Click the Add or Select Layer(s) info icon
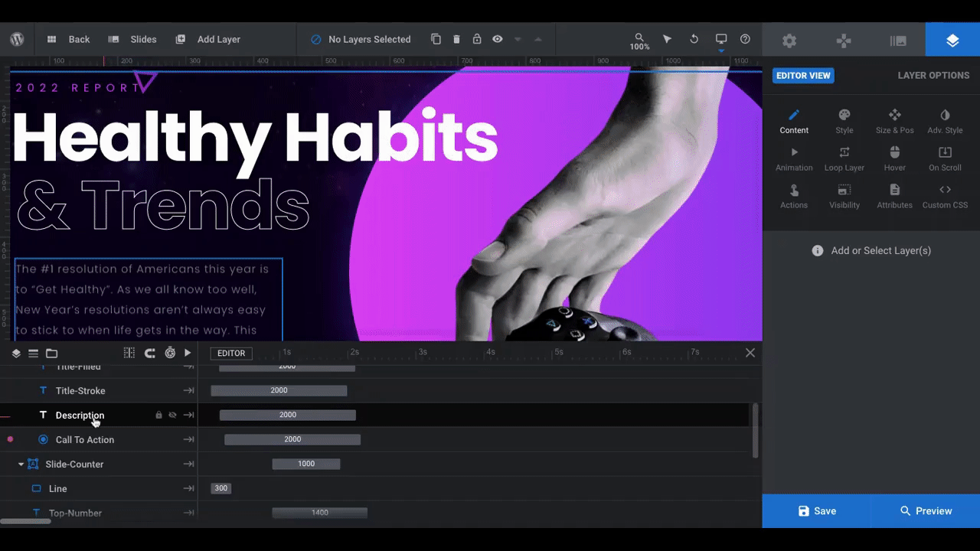 point(818,250)
